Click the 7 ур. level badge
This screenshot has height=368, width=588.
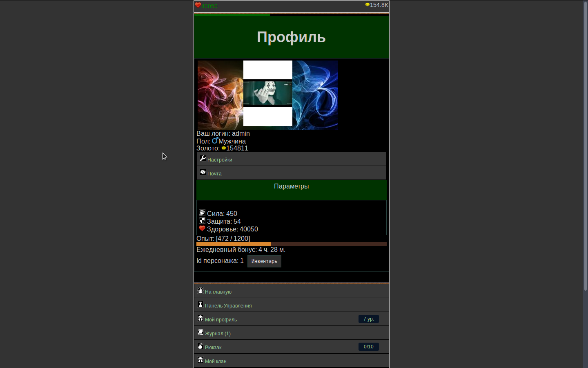[368, 319]
